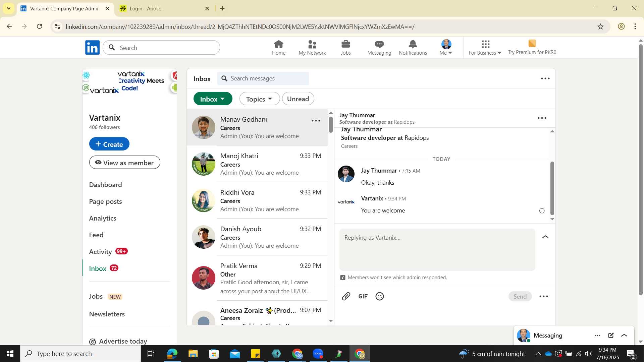Click LinkedIn Search field

pyautogui.click(x=161, y=48)
